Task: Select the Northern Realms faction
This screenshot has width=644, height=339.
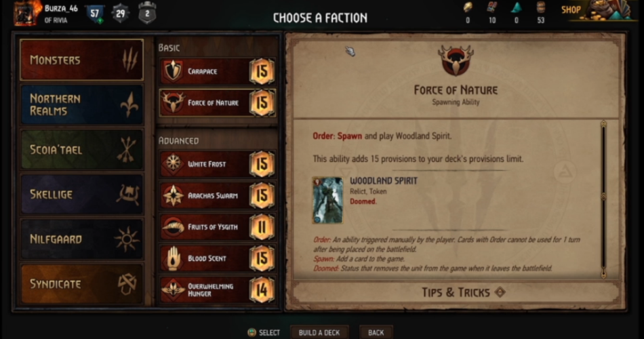Action: (82, 105)
